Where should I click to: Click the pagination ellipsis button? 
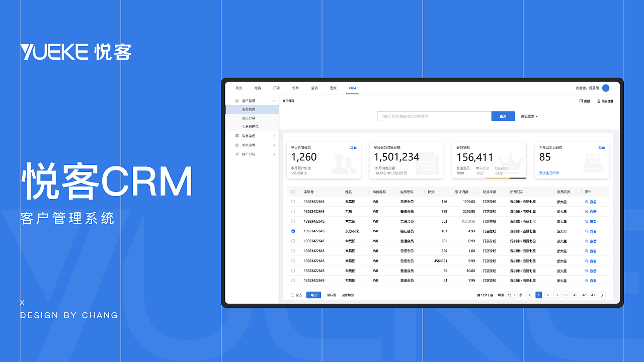click(x=566, y=295)
